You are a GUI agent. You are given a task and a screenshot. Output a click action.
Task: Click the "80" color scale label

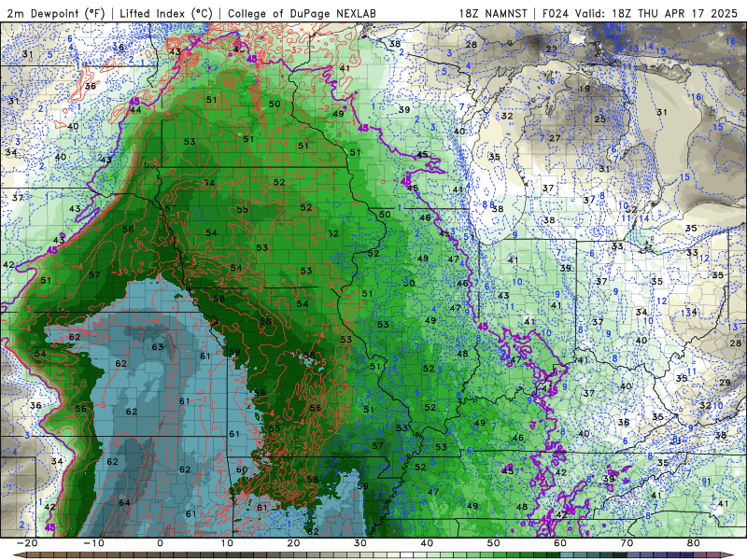click(694, 543)
